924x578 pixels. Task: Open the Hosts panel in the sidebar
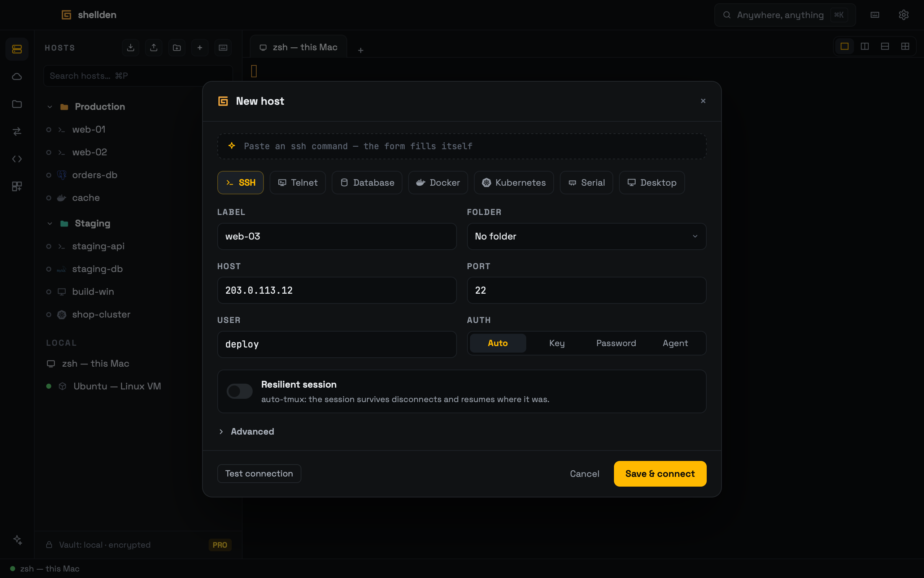point(17,49)
